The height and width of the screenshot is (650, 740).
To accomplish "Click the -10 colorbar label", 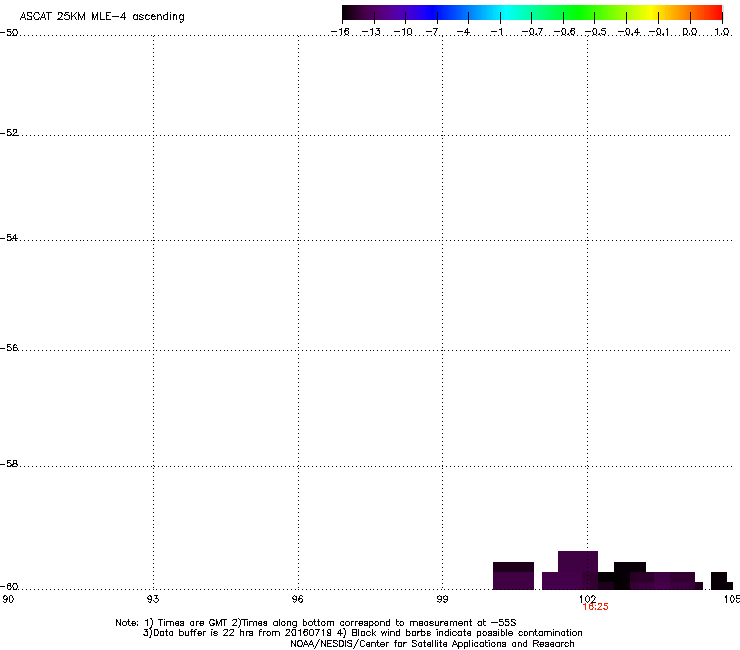I will [x=403, y=32].
